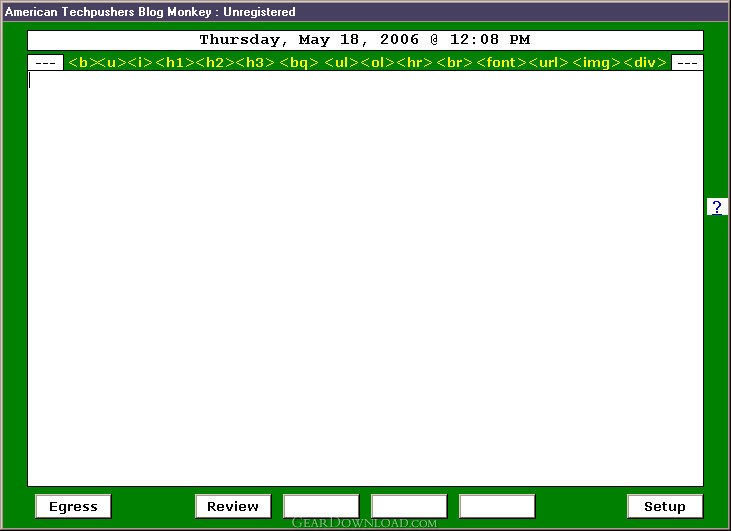Insert the bold <b> tag
This screenshot has height=531, width=731.
tap(82, 62)
